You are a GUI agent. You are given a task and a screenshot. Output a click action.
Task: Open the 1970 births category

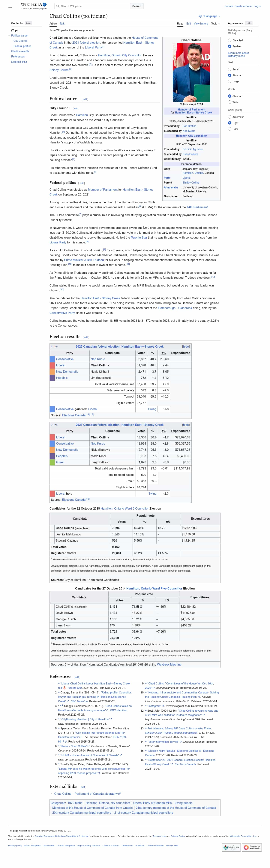click(75, 803)
